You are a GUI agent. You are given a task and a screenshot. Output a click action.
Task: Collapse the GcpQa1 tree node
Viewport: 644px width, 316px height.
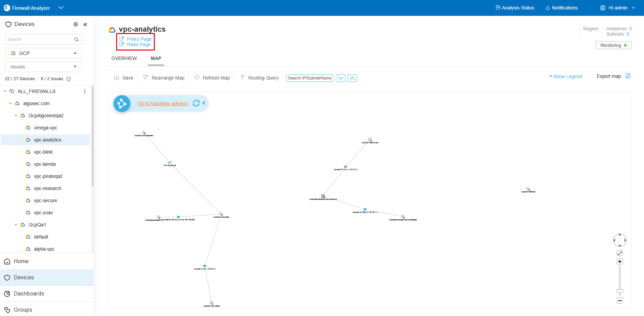pos(16,225)
